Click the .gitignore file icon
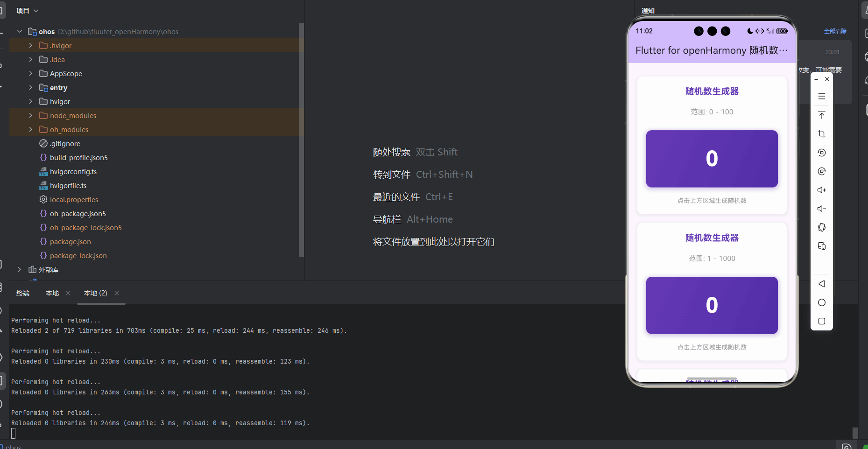Viewport: 868px width, 449px height. 43,143
